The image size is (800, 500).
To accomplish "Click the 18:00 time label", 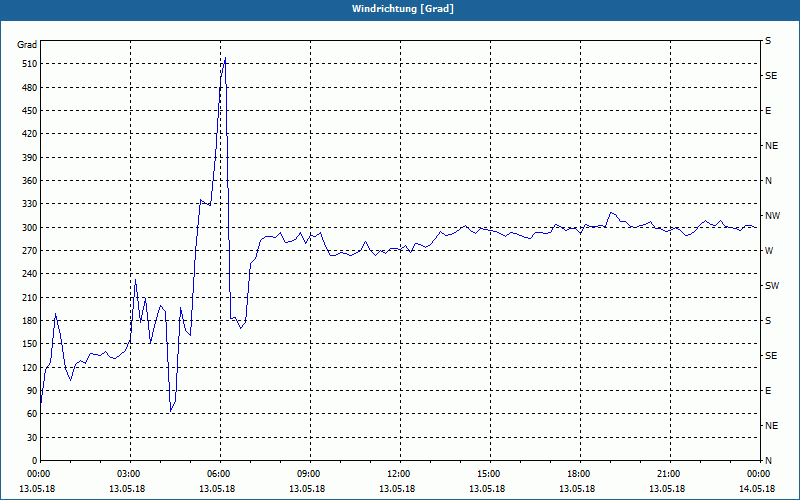I will point(577,474).
